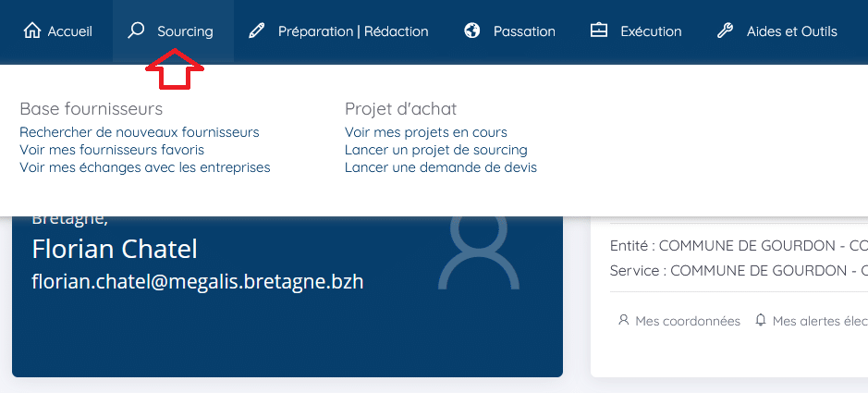Click the globe icon beside Passation
Screen dimensions: 868x393
pos(472,31)
